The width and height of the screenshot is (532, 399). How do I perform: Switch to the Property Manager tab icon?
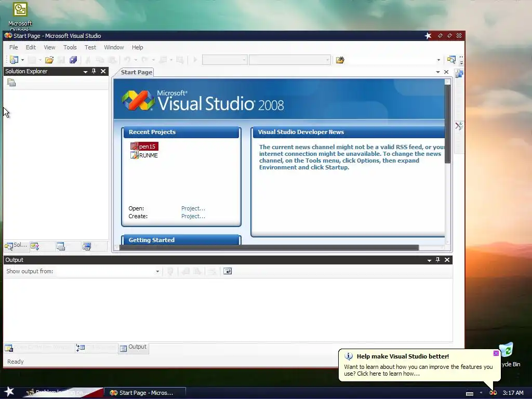click(61, 246)
